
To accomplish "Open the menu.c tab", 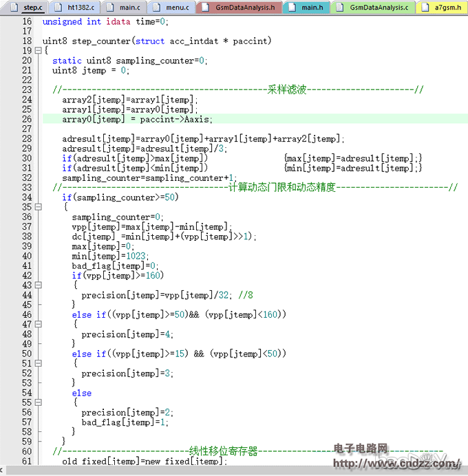I will [177, 8].
